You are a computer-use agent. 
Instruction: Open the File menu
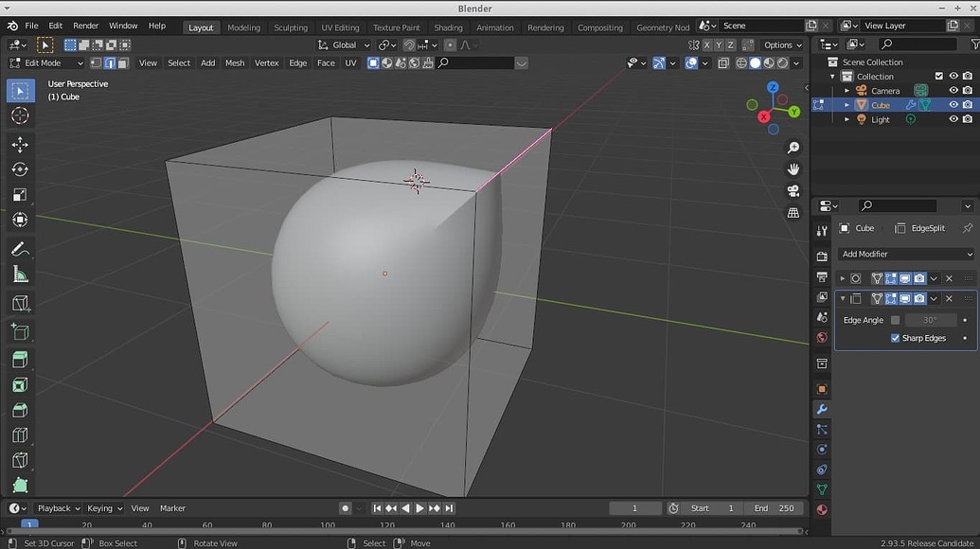pyautogui.click(x=31, y=26)
